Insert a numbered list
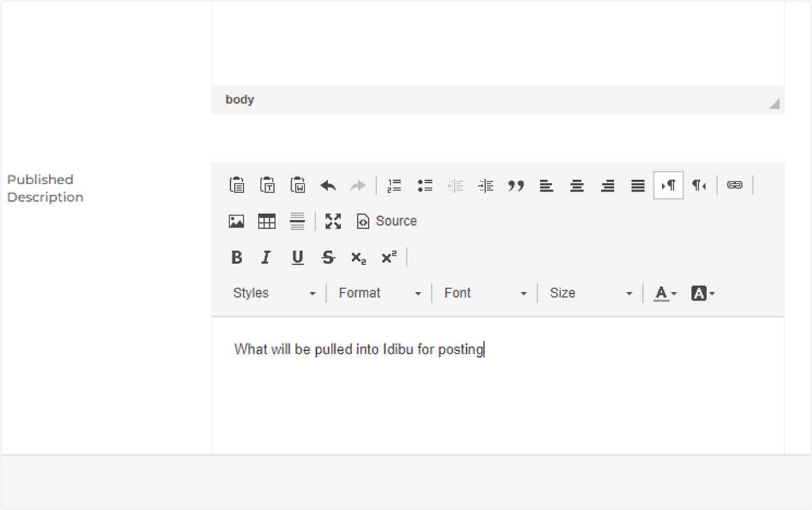Screen dimensions: 812x510 point(394,185)
